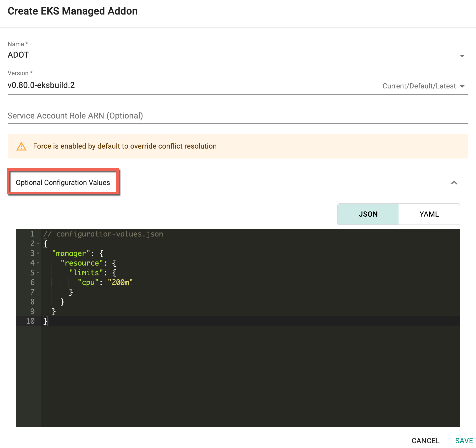Click the Current/Default/Latest version label
The image size is (476, 448).
click(419, 86)
